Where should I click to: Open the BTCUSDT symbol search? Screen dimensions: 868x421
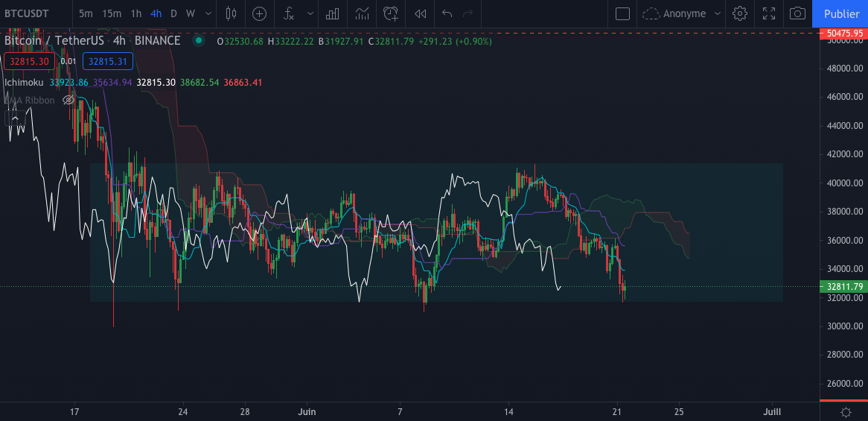coord(28,13)
